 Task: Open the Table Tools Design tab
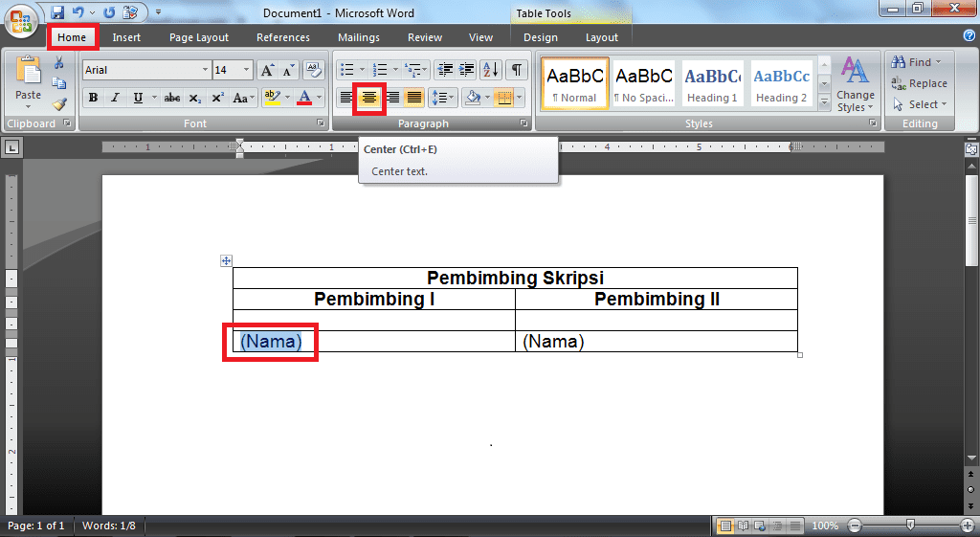click(x=540, y=37)
